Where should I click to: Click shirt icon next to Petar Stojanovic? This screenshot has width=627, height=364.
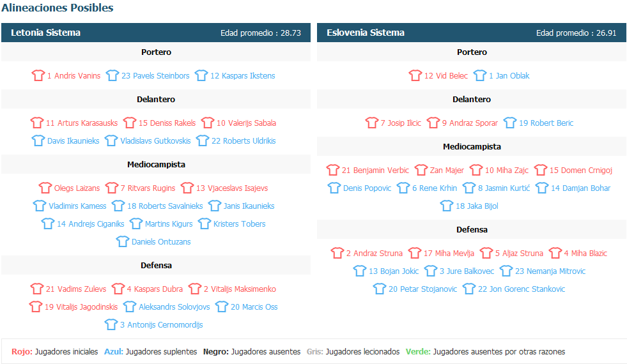(x=380, y=289)
